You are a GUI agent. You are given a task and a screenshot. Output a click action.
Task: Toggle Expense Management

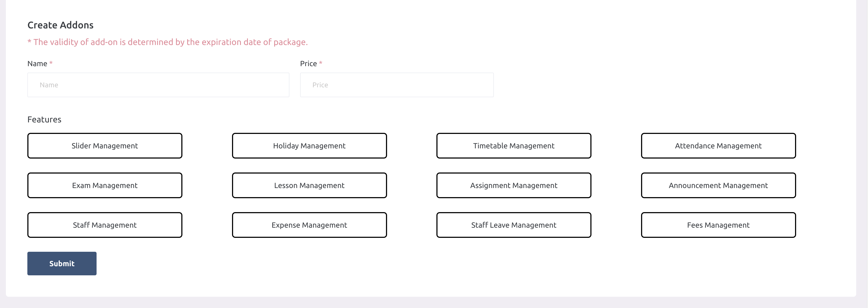(x=309, y=225)
